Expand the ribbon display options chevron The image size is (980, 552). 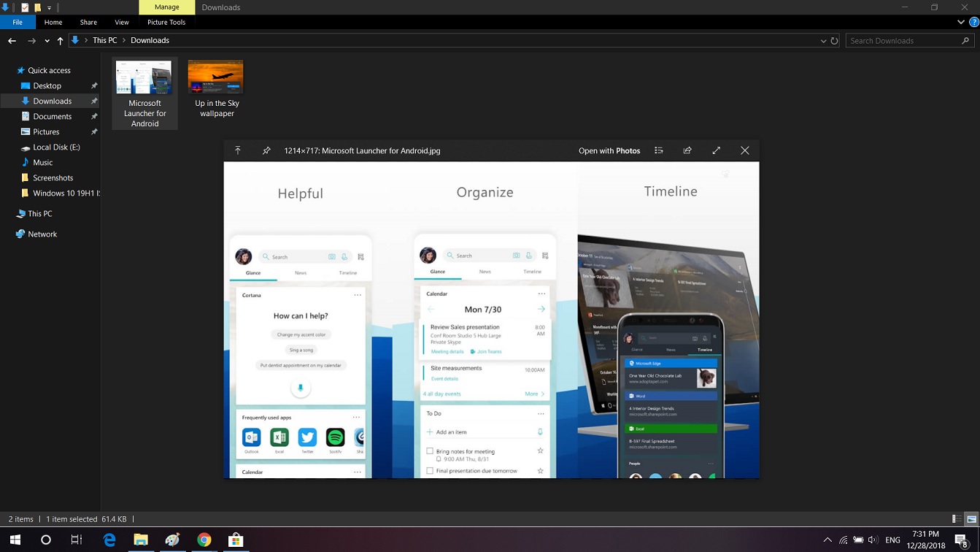pos(961,22)
